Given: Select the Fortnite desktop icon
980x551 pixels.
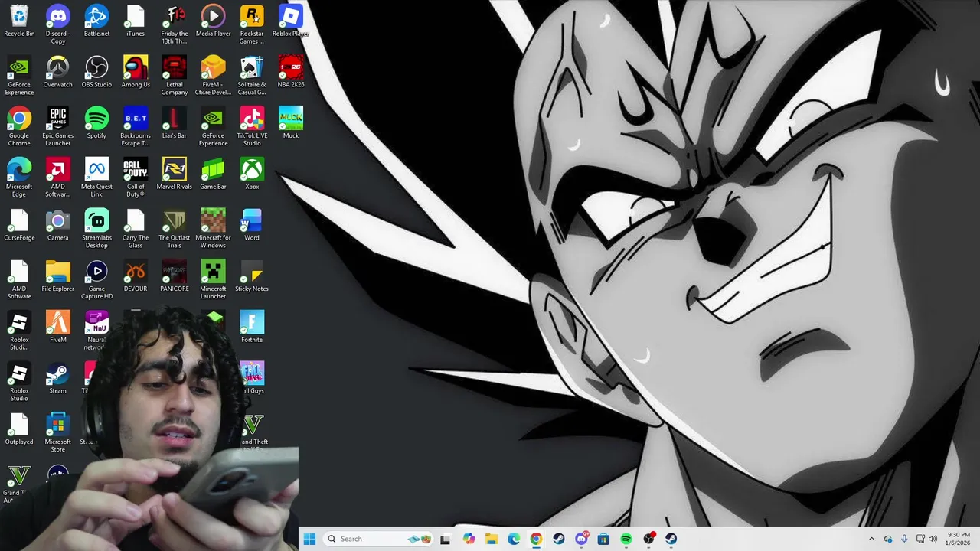Looking at the screenshot, I should click(252, 327).
